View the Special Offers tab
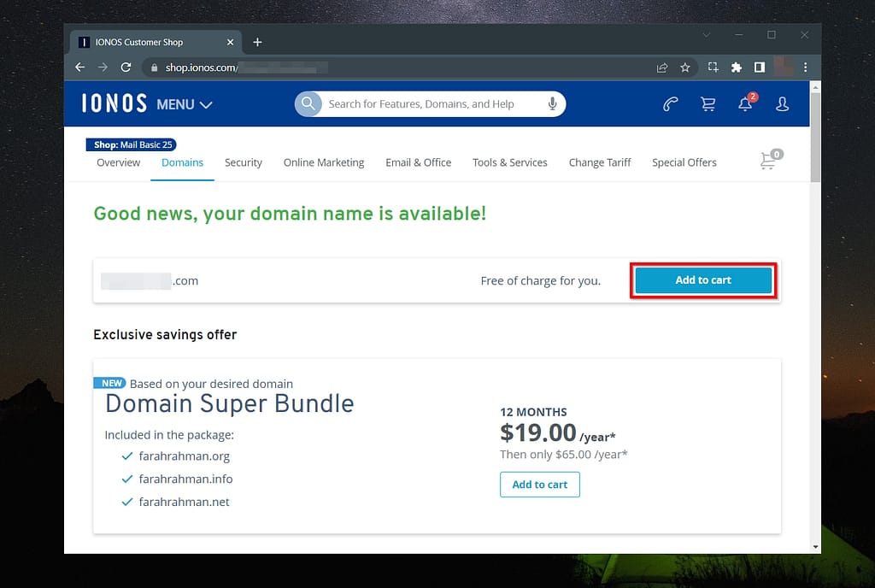Viewport: 875px width, 588px height. pos(684,163)
